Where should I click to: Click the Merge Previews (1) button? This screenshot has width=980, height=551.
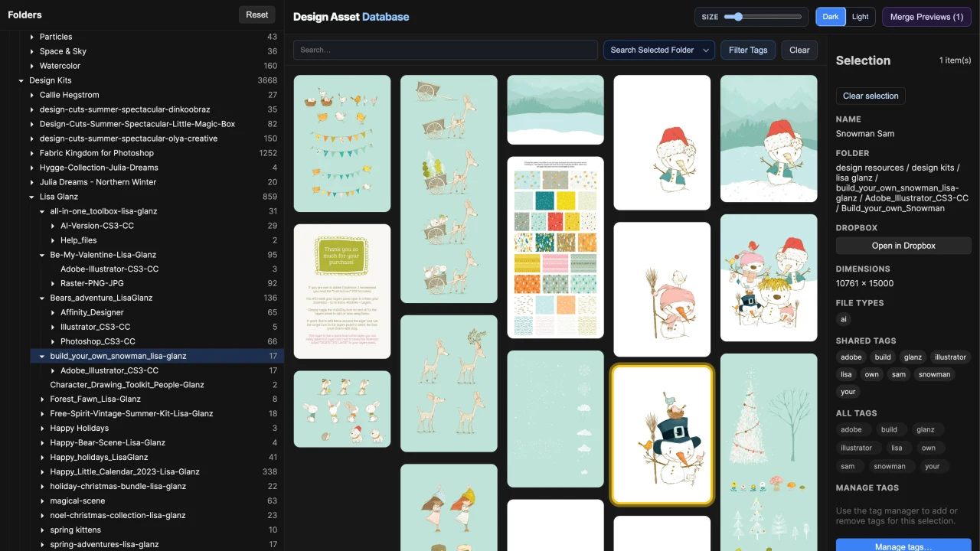tap(926, 17)
